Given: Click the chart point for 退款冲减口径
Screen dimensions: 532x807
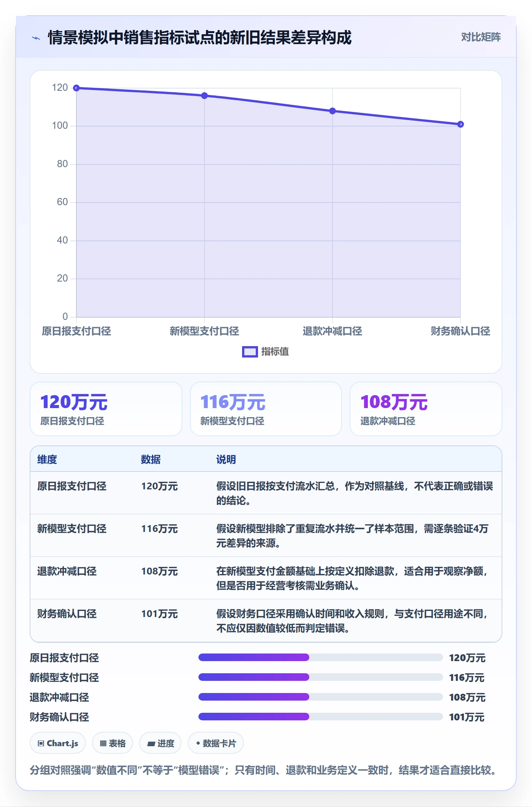Looking at the screenshot, I should [x=332, y=111].
